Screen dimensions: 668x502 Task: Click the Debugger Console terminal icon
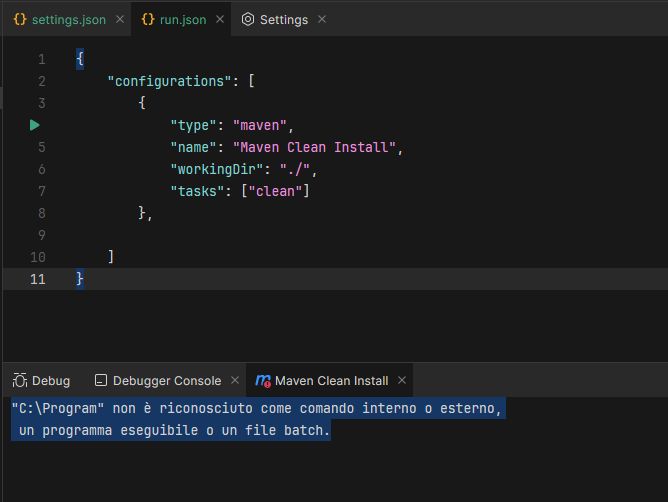point(101,380)
